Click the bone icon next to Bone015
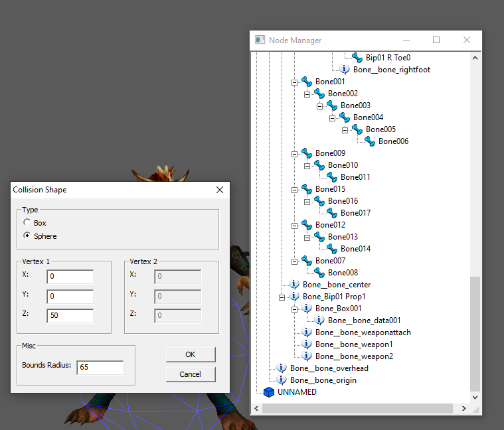Image resolution: width=504 pixels, height=430 pixels. 306,189
